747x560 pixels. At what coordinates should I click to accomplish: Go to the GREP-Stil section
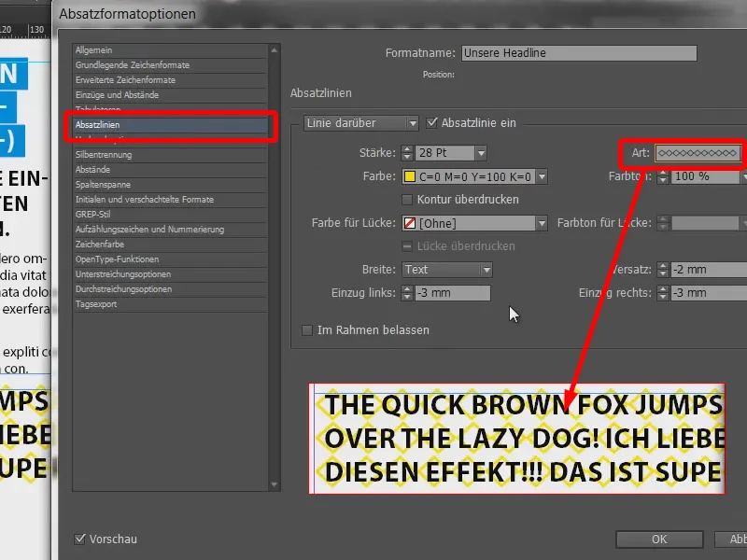point(170,215)
